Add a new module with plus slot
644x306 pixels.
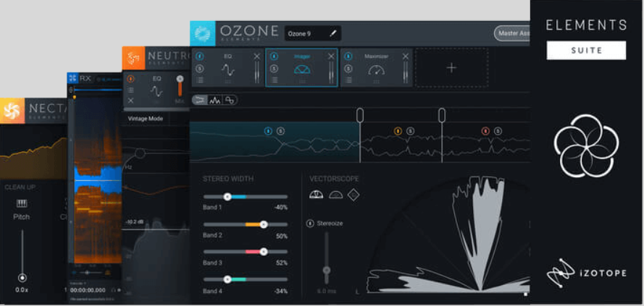click(x=451, y=68)
